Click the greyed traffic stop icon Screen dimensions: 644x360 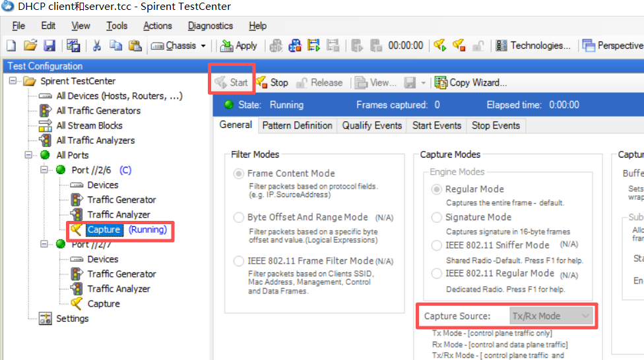(x=333, y=45)
